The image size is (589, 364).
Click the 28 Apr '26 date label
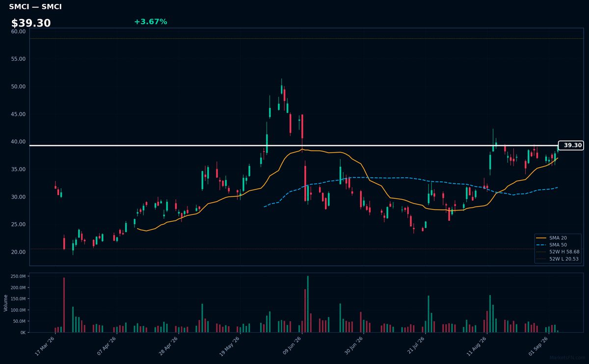(x=168, y=346)
